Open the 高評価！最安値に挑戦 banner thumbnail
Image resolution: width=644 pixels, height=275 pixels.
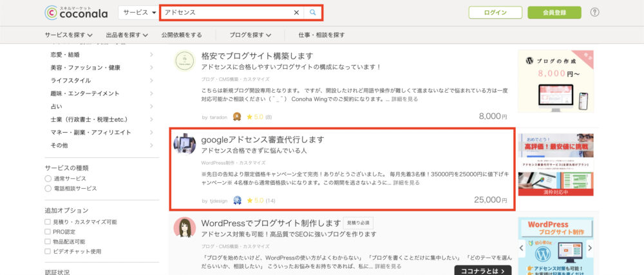pyautogui.click(x=556, y=165)
